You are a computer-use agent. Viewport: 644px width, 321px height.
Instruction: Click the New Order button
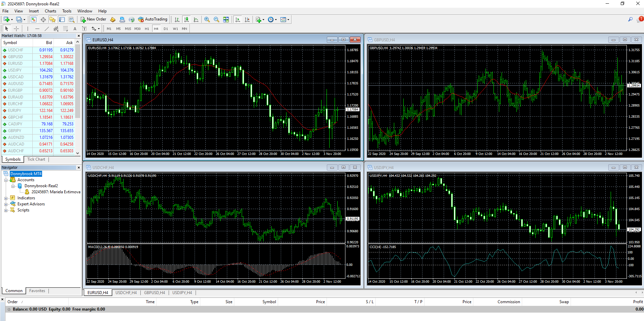click(93, 19)
